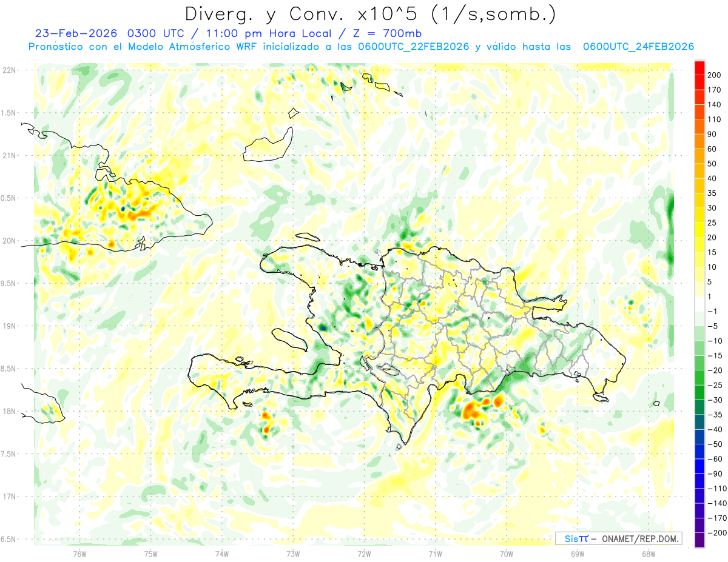Image resolution: width=728 pixels, height=562 pixels.
Task: Click the '0600UTC_22FEB2026' initialization time
Action: click(413, 47)
